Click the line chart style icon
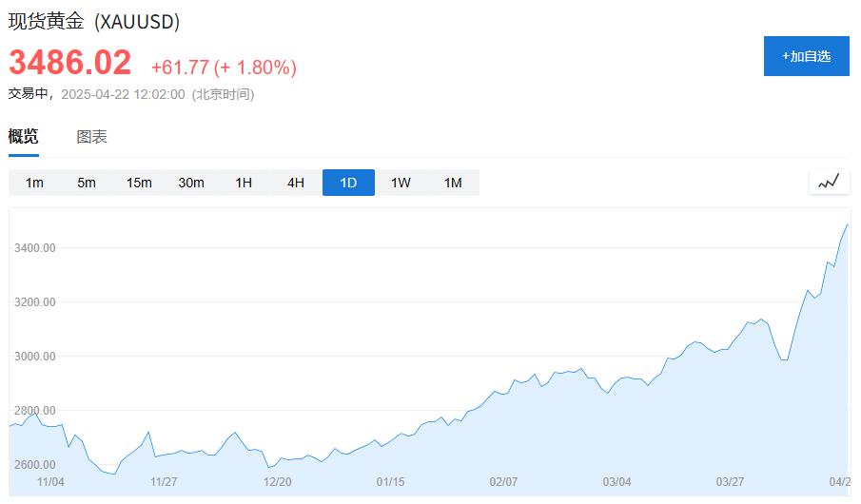Image resolution: width=861 pixels, height=504 pixels. (x=829, y=182)
